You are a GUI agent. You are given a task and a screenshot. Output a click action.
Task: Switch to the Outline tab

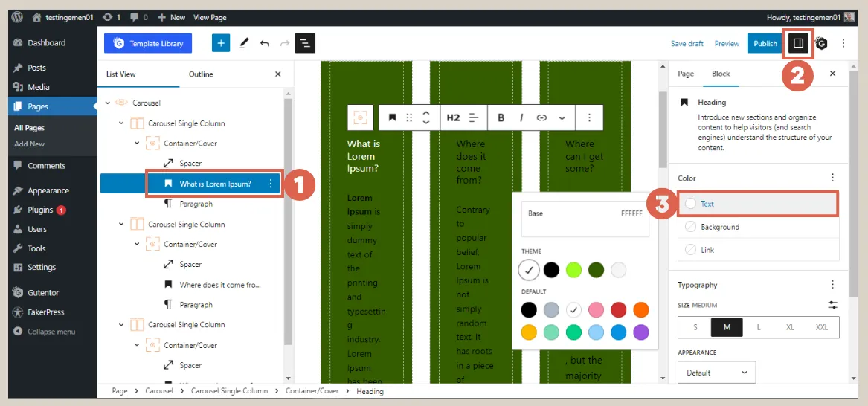(x=201, y=74)
